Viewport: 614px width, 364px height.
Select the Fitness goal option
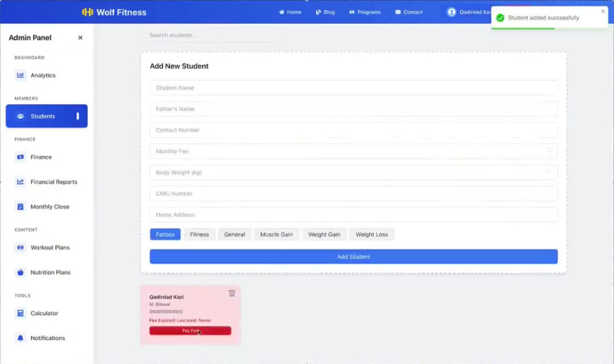200,234
